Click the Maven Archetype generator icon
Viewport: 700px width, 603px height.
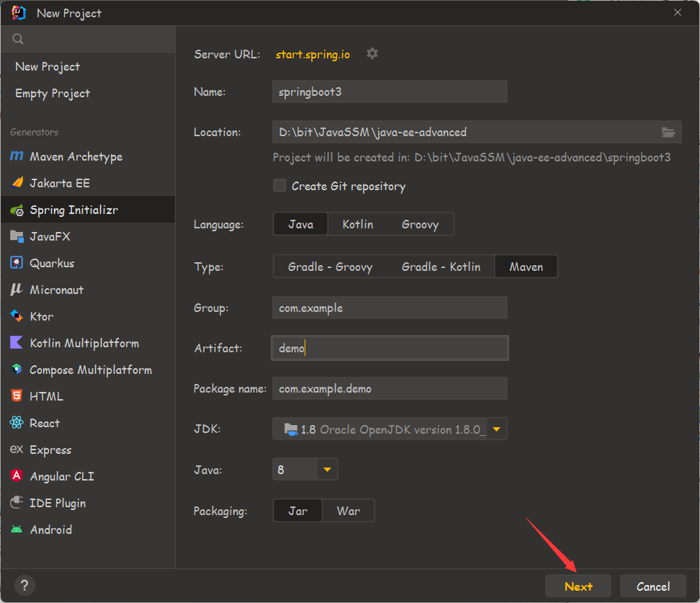click(x=17, y=156)
